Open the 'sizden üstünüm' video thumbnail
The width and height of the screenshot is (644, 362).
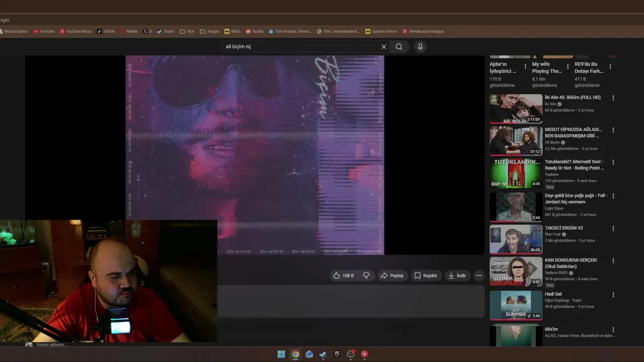click(516, 271)
